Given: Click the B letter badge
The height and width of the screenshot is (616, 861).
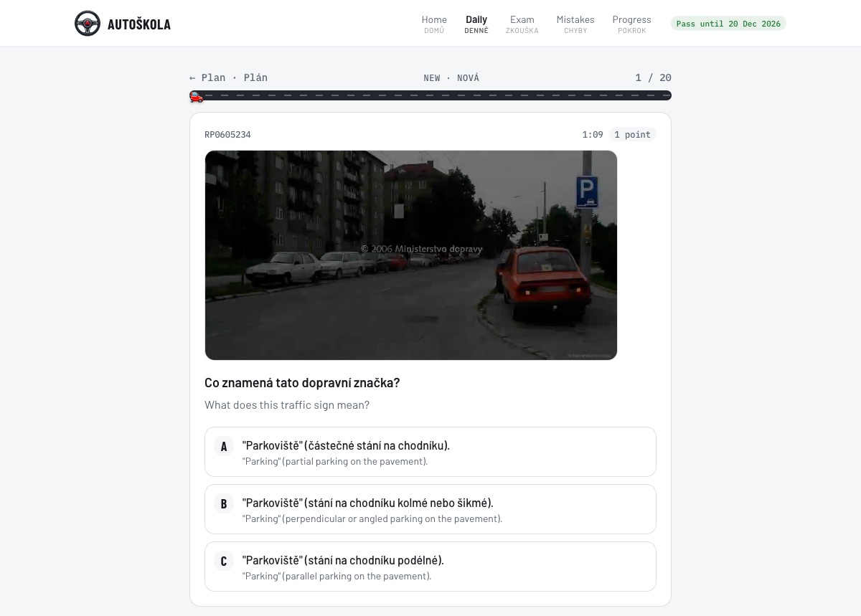Looking at the screenshot, I should click(x=224, y=503).
